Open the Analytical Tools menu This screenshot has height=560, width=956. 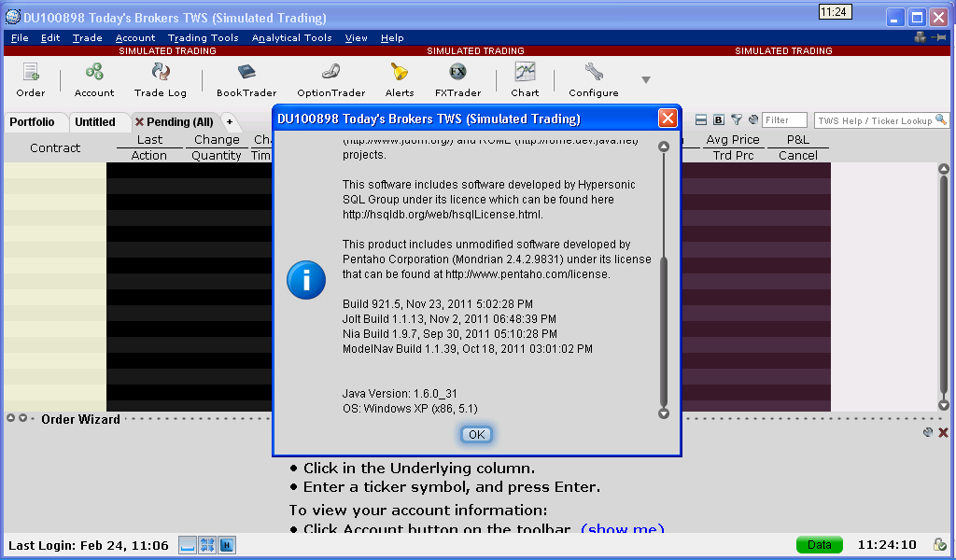[x=291, y=37]
